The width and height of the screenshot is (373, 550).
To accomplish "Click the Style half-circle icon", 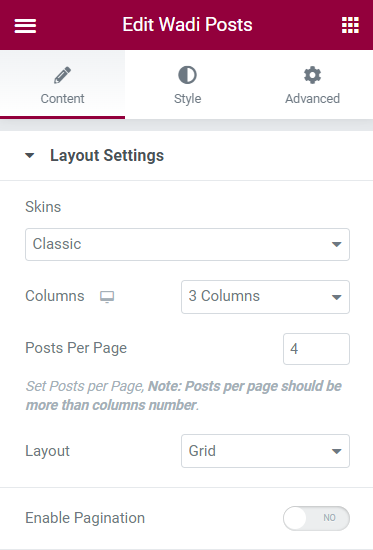I will point(187,75).
